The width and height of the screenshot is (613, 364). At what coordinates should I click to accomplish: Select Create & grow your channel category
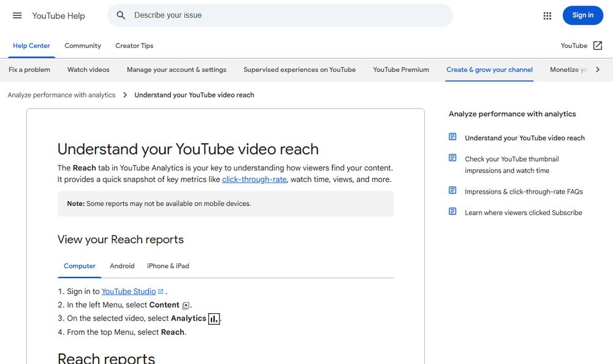coord(489,70)
